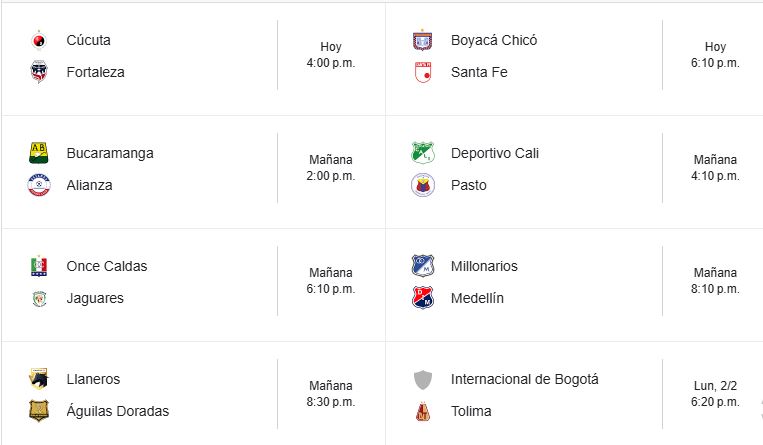Click the Pasto team name

[x=469, y=185]
